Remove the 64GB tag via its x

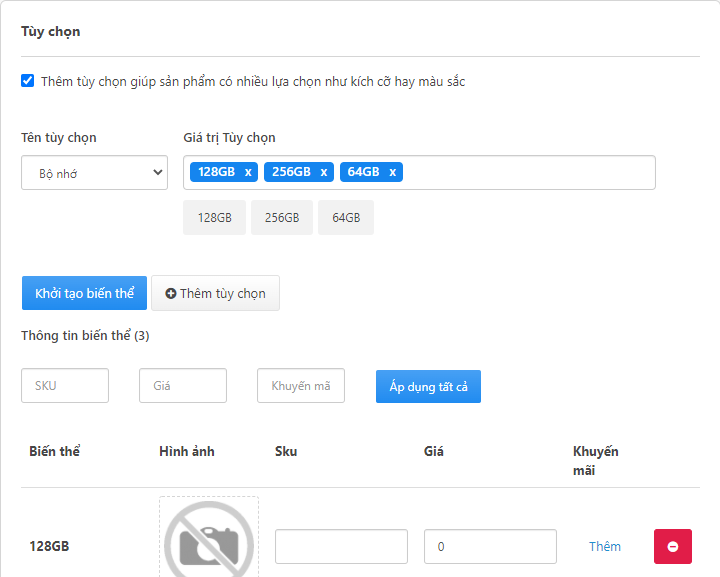click(393, 172)
